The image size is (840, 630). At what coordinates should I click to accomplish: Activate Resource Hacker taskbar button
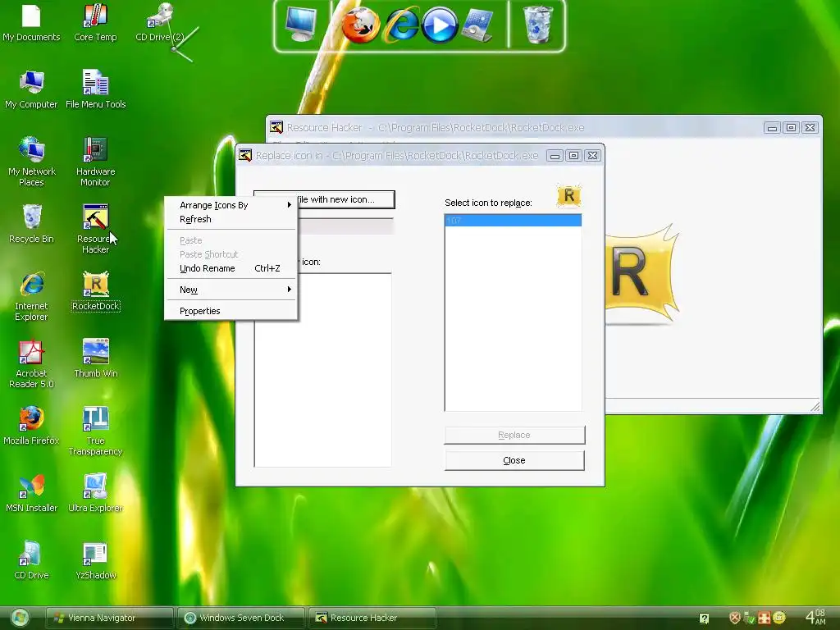tap(372, 618)
